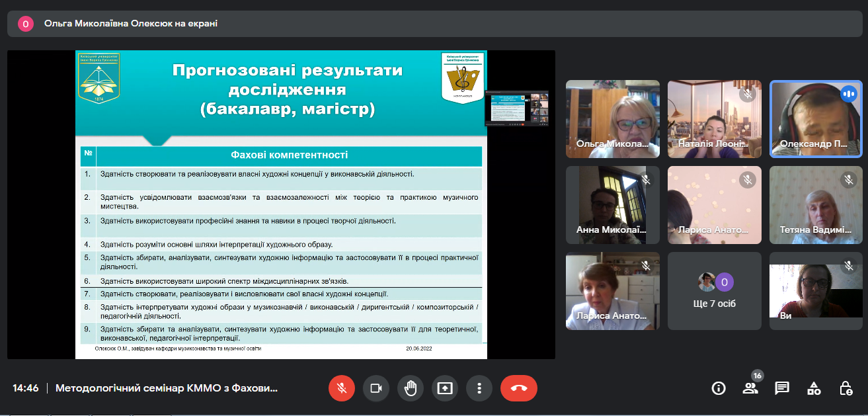Image resolution: width=868 pixels, height=416 pixels.
Task: Expand the 'Ще 7 осіб' participants tile
Action: (715, 291)
